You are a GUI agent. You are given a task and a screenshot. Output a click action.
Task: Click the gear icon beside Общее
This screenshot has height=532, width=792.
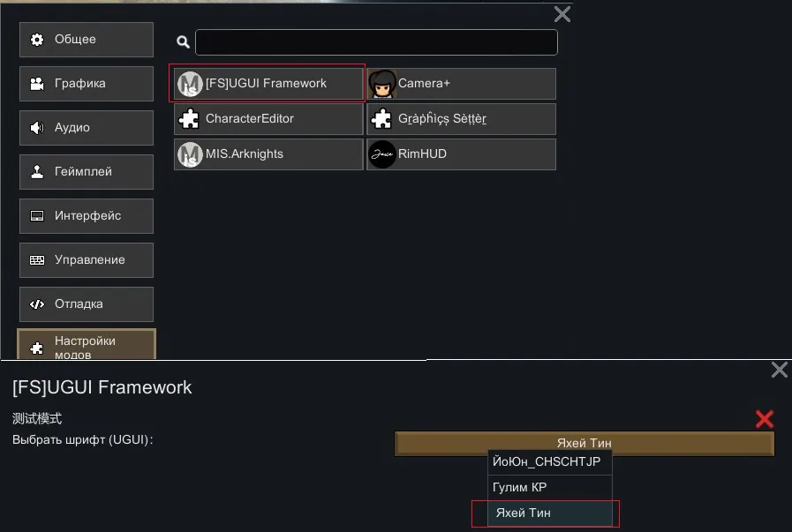pos(37,40)
